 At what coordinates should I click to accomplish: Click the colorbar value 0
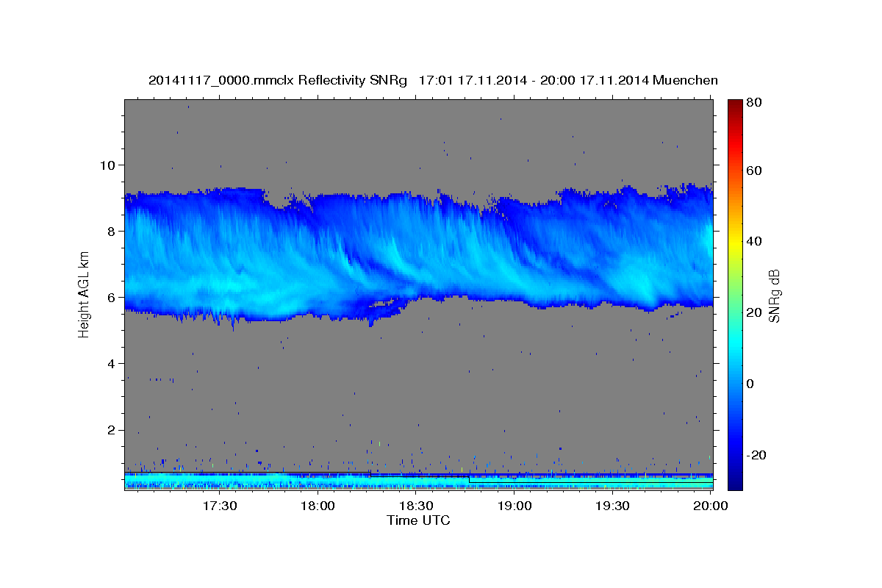[750, 384]
